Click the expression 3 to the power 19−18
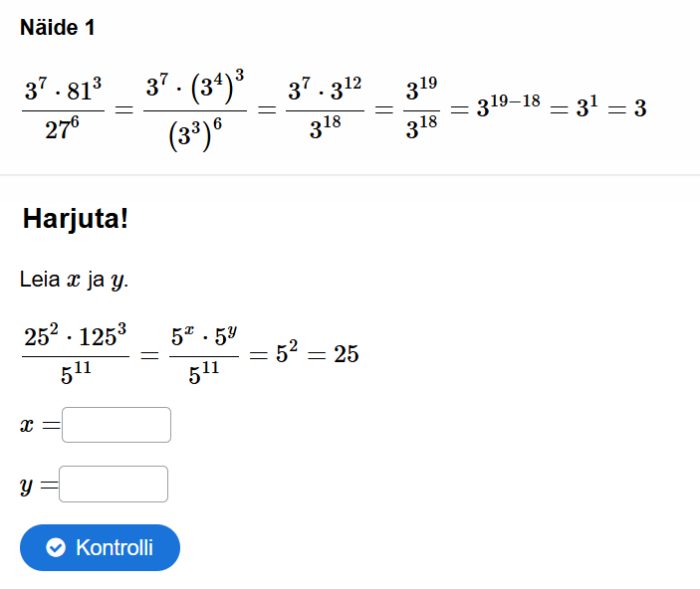 pyautogui.click(x=508, y=105)
